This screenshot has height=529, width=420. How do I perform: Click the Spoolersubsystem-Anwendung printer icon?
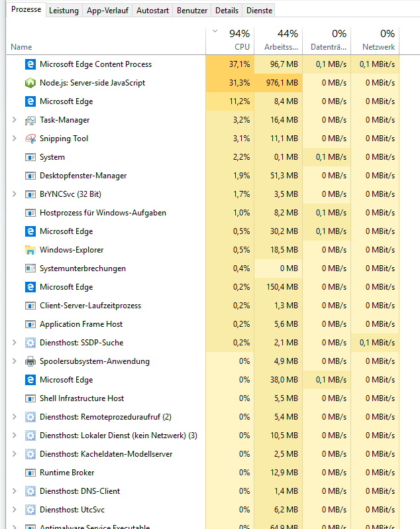(x=30, y=361)
